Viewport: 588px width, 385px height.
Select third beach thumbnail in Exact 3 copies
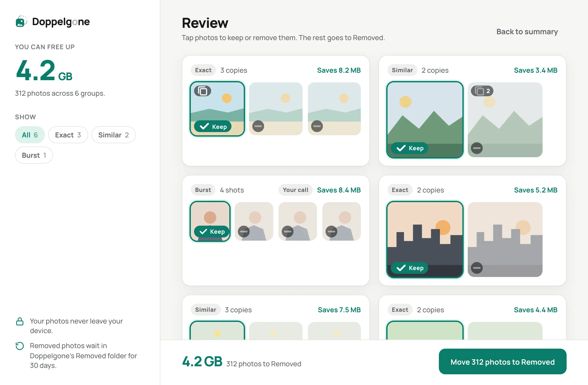334,109
